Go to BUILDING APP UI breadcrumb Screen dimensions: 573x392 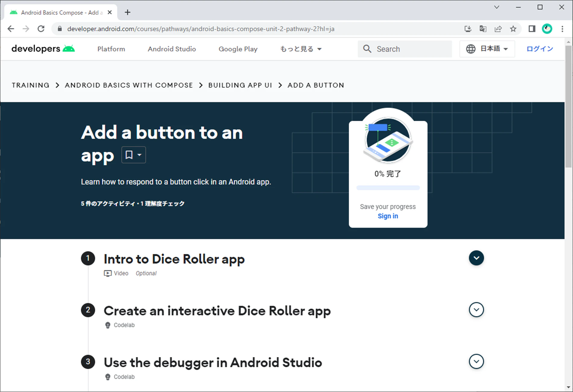(240, 85)
